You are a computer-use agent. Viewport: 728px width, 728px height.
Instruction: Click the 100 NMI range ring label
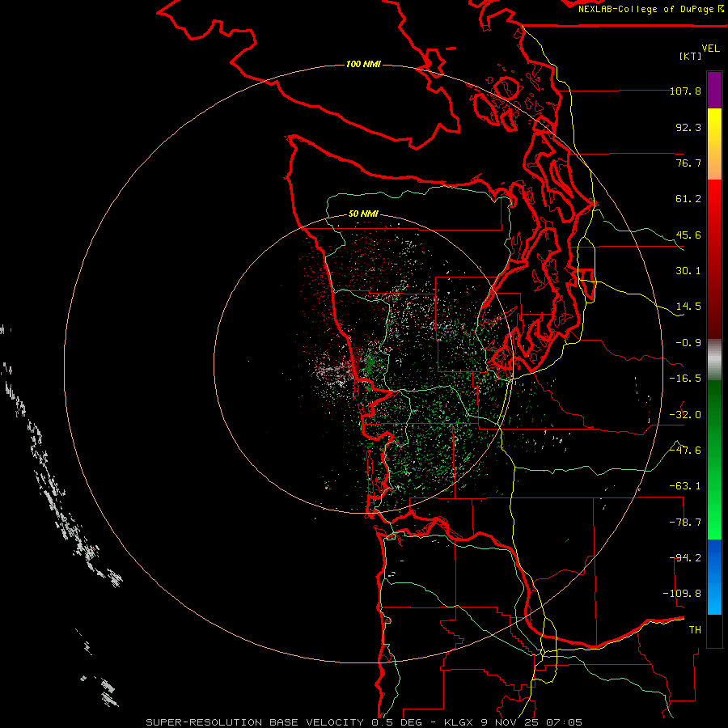click(x=363, y=64)
